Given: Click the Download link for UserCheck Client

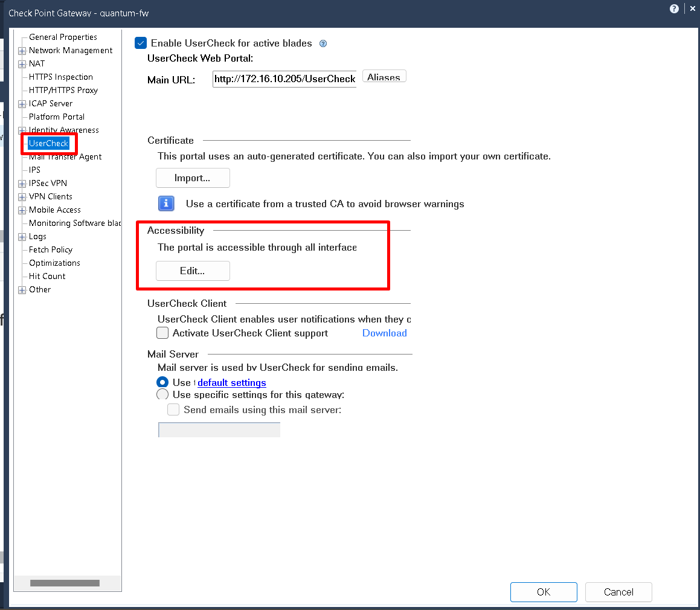Looking at the screenshot, I should [x=384, y=333].
